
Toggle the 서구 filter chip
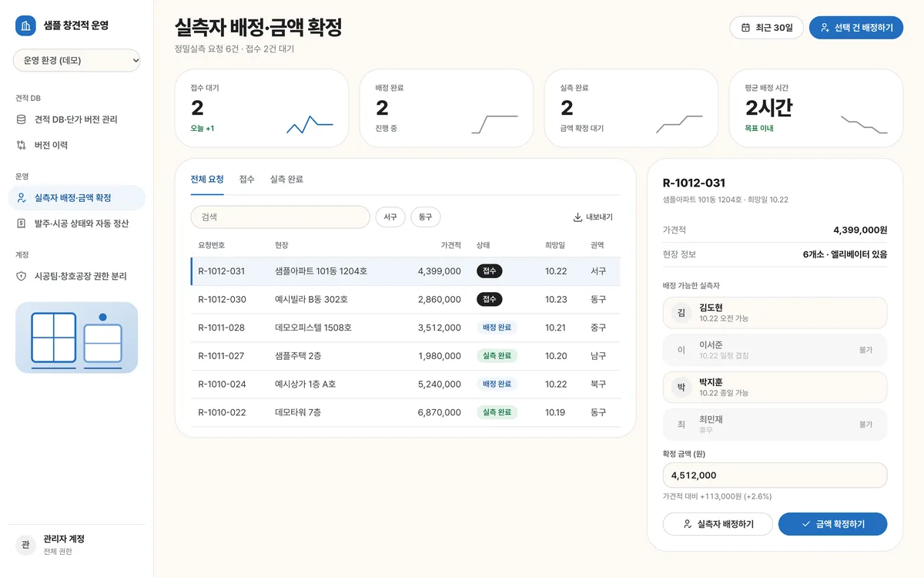[390, 217]
